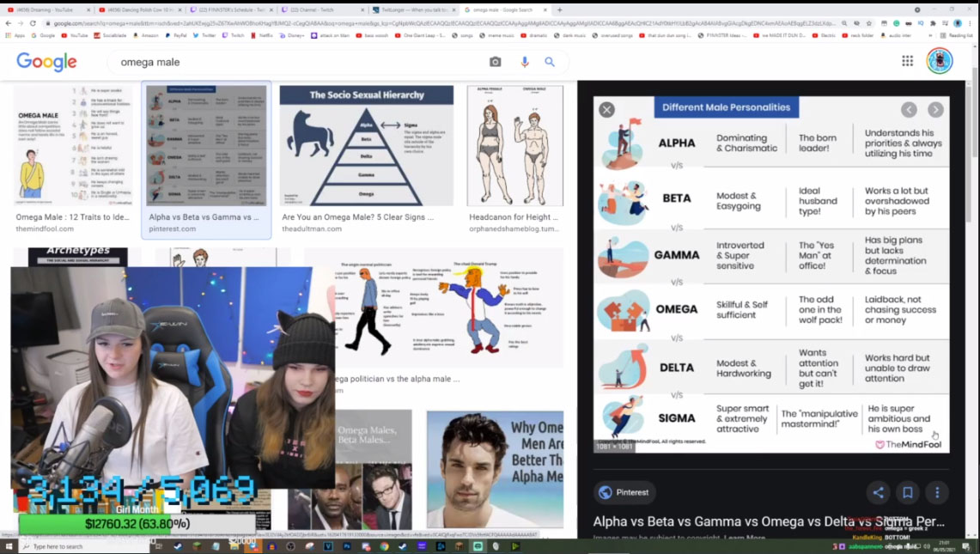Click 'Omega Male : 12 Traits to Ide...' title
Screen dimensions: 980x554
pos(72,217)
